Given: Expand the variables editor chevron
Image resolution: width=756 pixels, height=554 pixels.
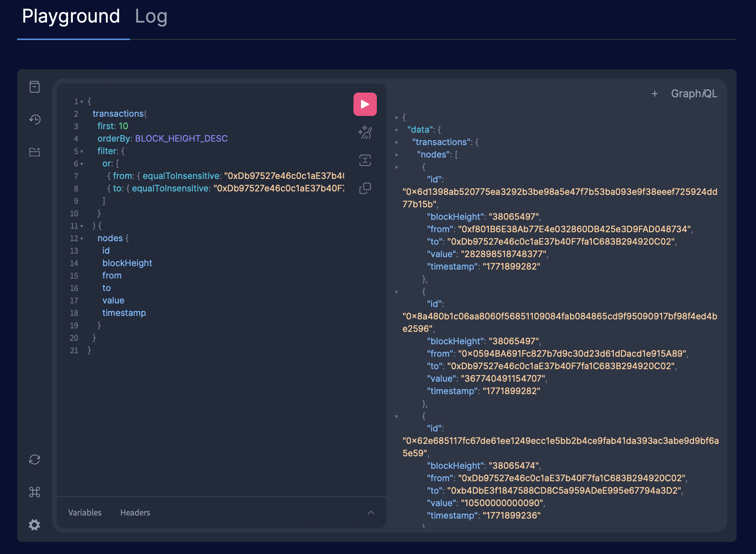Looking at the screenshot, I should coord(371,512).
